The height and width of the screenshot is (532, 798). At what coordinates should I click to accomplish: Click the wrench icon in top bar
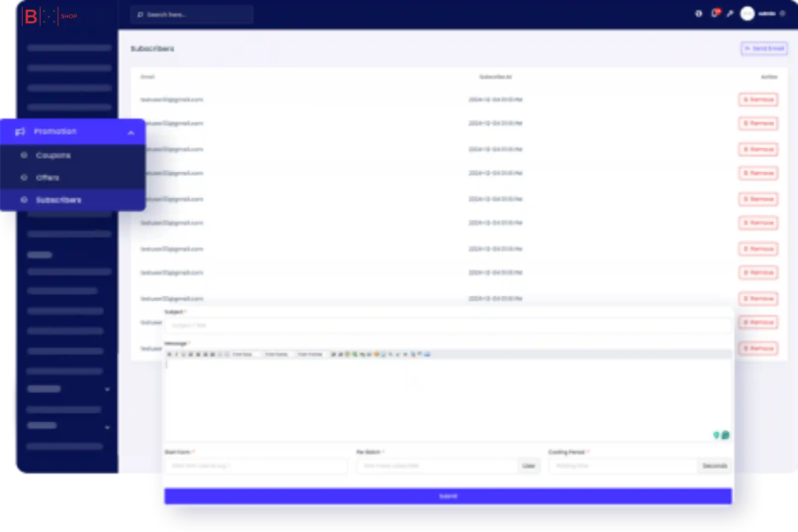pos(730,14)
